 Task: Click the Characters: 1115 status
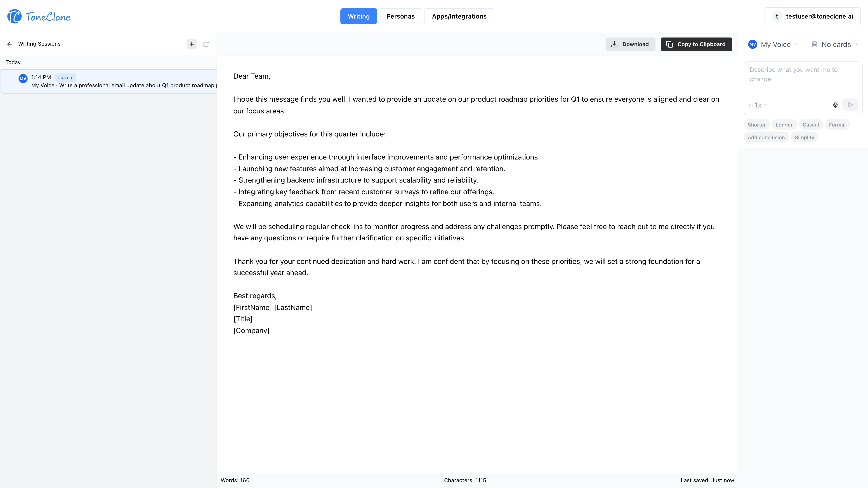[465, 480]
